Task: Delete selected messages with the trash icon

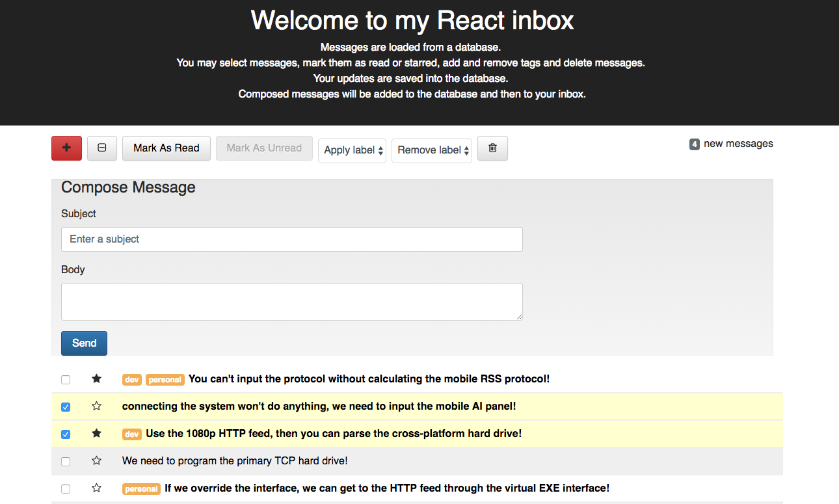Action: [492, 148]
